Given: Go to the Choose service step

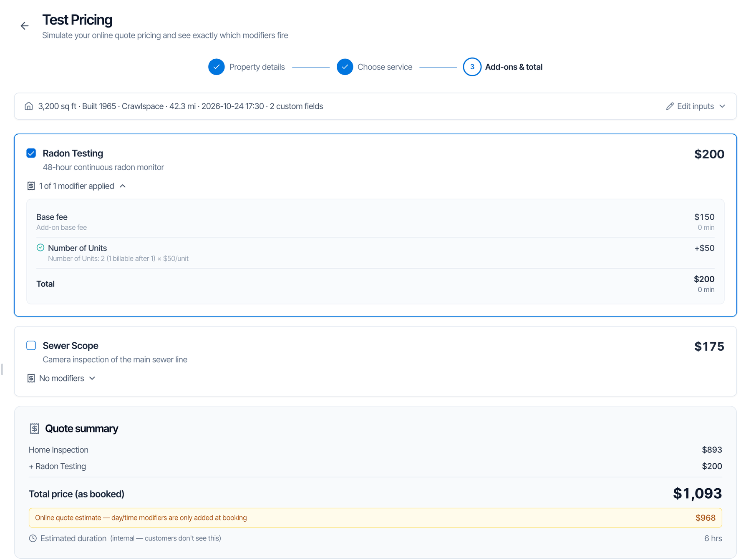Looking at the screenshot, I should click(385, 67).
